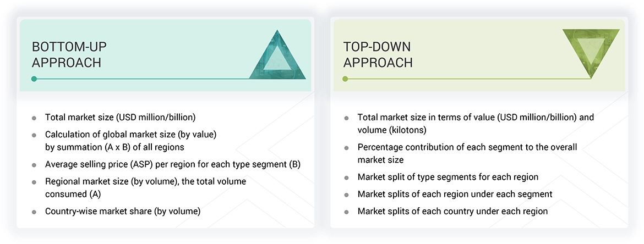
Task: Click the teal dot under Bottom-Up heading
Action: tap(34, 79)
